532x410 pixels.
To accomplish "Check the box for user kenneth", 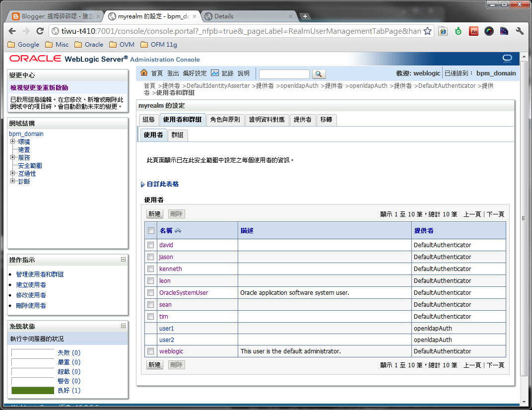I will pyautogui.click(x=151, y=269).
